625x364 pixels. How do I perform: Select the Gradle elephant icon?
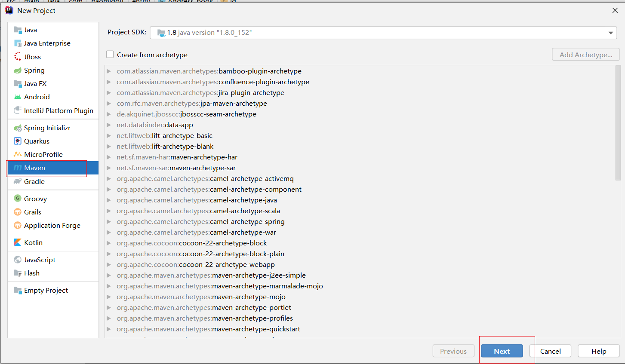(18, 181)
